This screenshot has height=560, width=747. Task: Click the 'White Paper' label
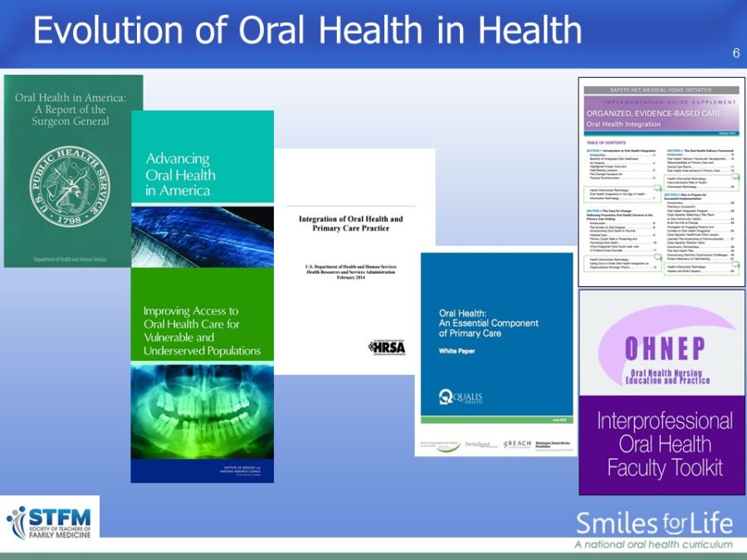pos(456,351)
